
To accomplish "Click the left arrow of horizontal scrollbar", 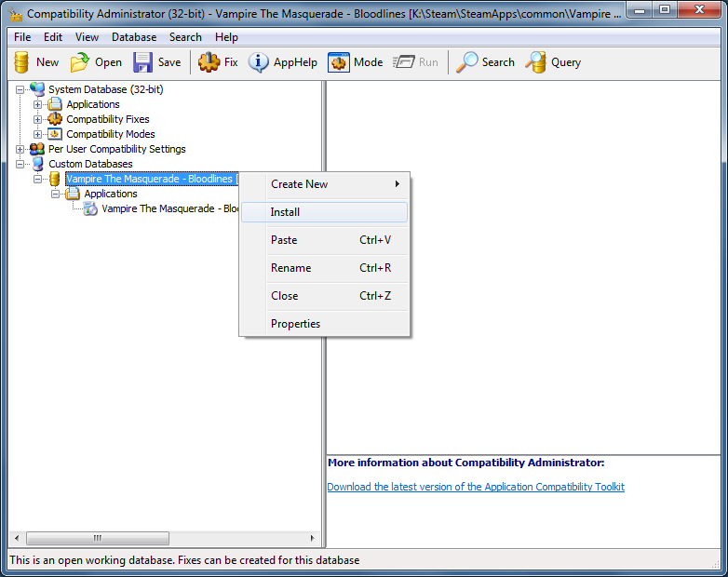I will point(17,538).
